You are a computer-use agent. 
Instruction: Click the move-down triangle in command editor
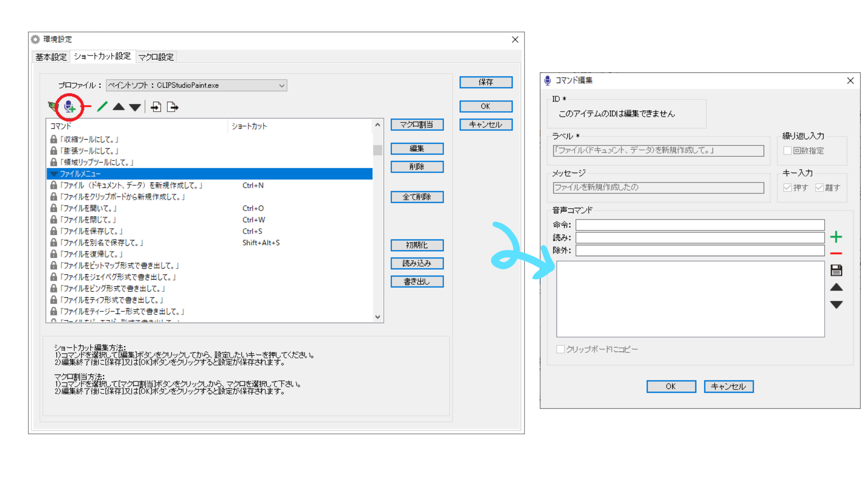pos(836,305)
